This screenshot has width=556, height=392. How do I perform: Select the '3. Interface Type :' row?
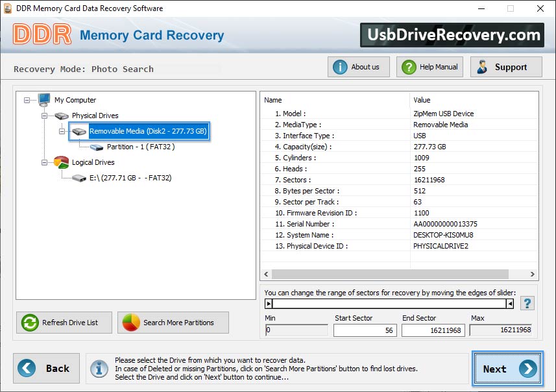click(399, 136)
